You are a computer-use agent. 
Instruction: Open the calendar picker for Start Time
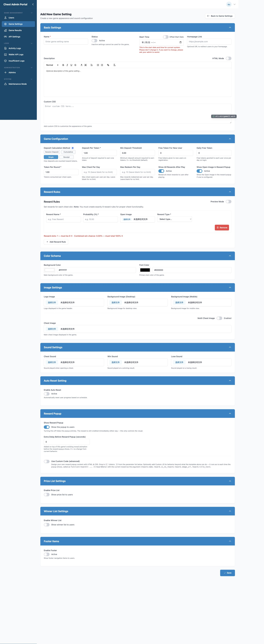click(180, 43)
